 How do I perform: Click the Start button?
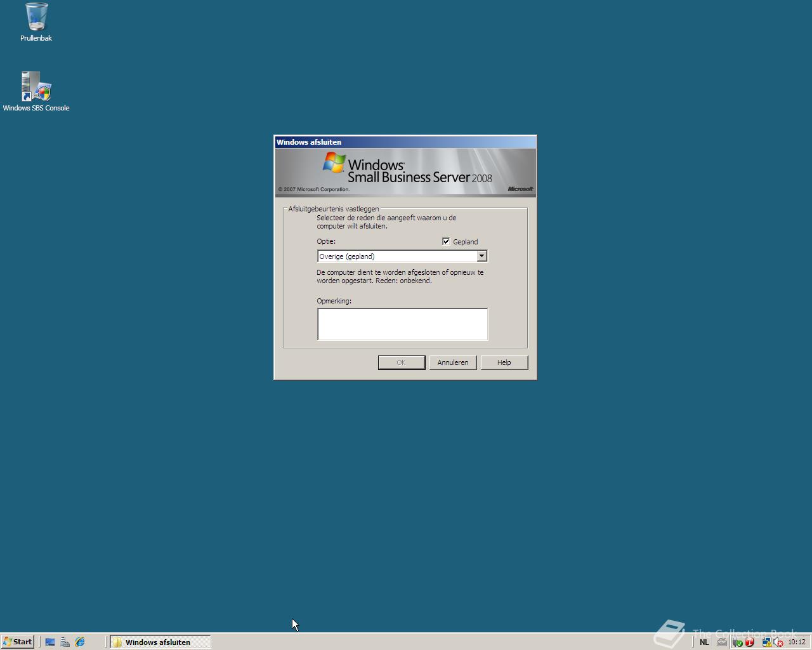click(18, 642)
